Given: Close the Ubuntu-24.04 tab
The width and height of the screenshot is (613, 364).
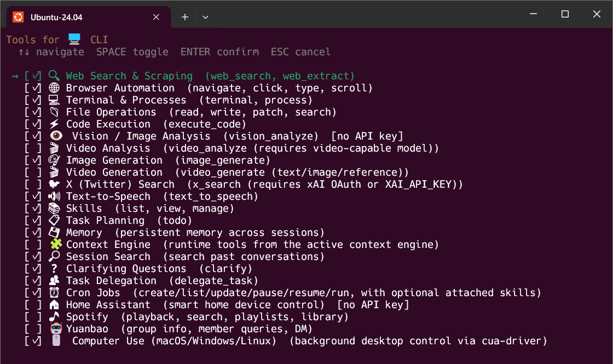Looking at the screenshot, I should [x=156, y=17].
